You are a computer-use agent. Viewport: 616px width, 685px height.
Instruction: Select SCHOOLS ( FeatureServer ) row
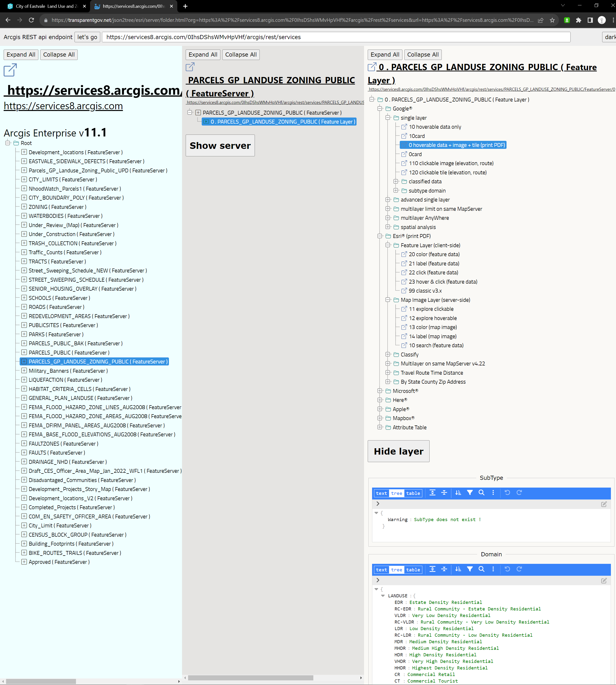(x=59, y=298)
